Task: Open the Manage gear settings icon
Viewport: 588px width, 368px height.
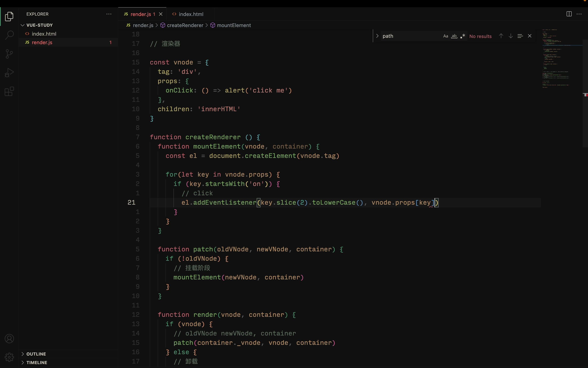Action: click(9, 357)
